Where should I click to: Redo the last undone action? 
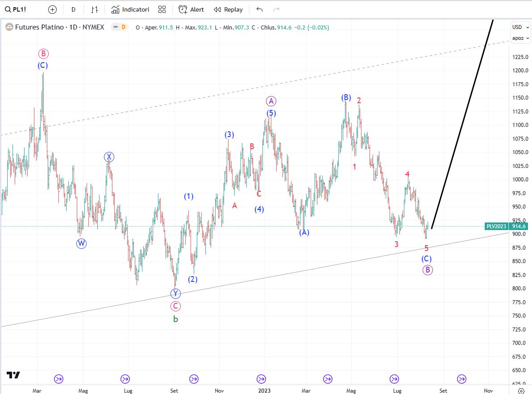click(x=277, y=9)
